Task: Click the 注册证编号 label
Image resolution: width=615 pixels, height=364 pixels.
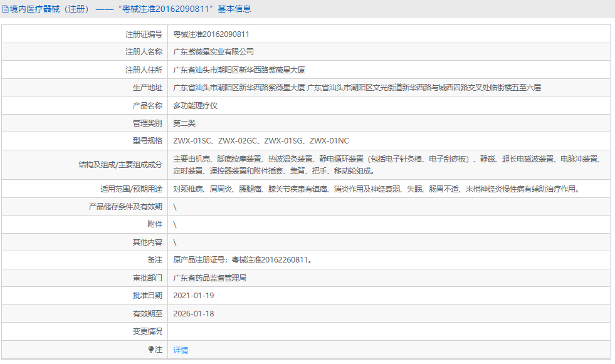Action: pos(144,34)
